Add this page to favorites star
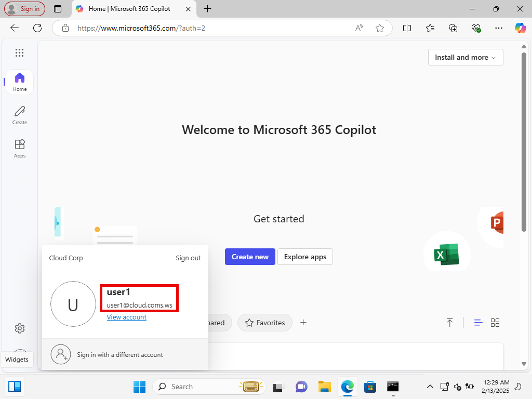This screenshot has height=399, width=532. [380, 28]
